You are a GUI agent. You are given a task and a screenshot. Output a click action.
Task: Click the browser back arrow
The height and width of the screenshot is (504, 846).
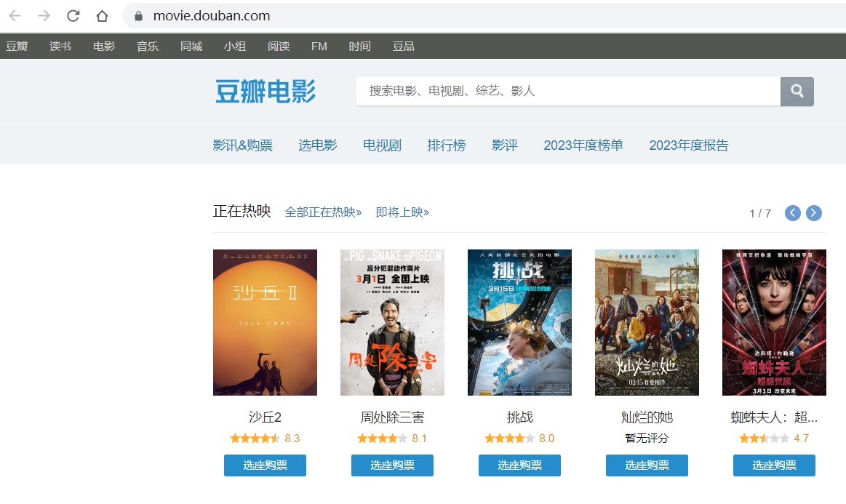coord(15,16)
